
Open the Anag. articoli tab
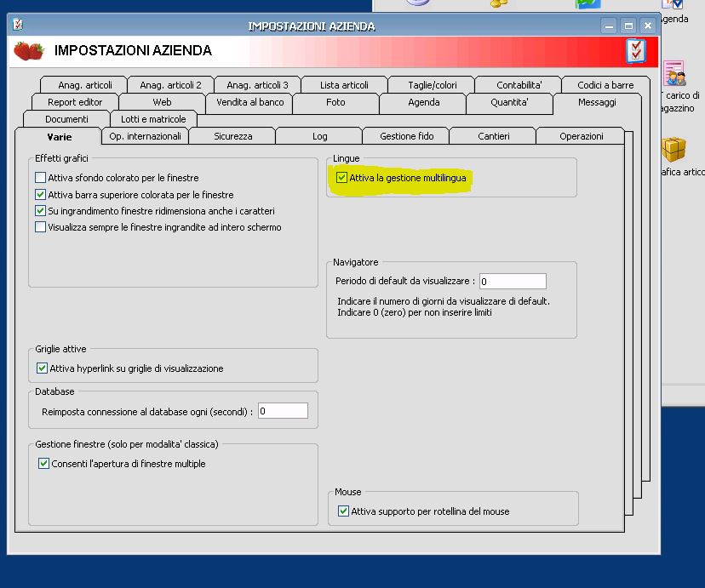(x=84, y=85)
